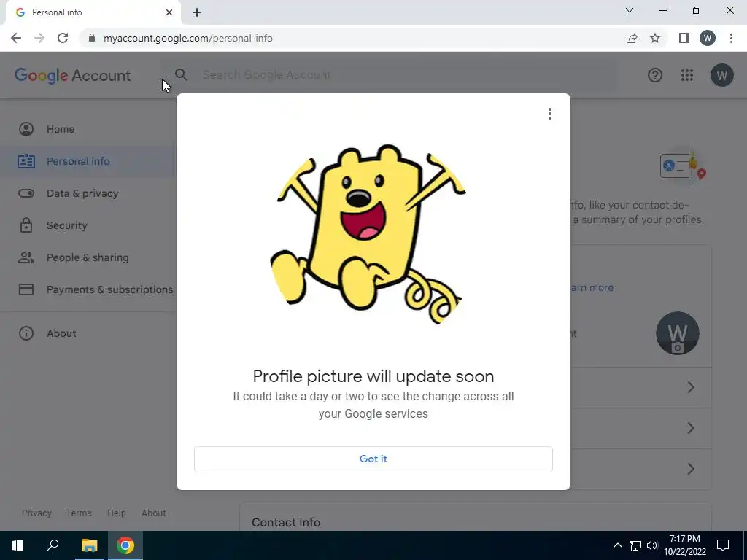The image size is (747, 560).
Task: Open the Google apps grid
Action: [x=687, y=75]
